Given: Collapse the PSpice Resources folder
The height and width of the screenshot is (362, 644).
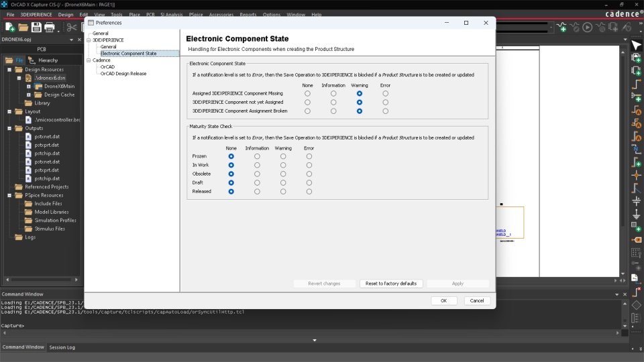Looking at the screenshot, I should click(x=9, y=195).
